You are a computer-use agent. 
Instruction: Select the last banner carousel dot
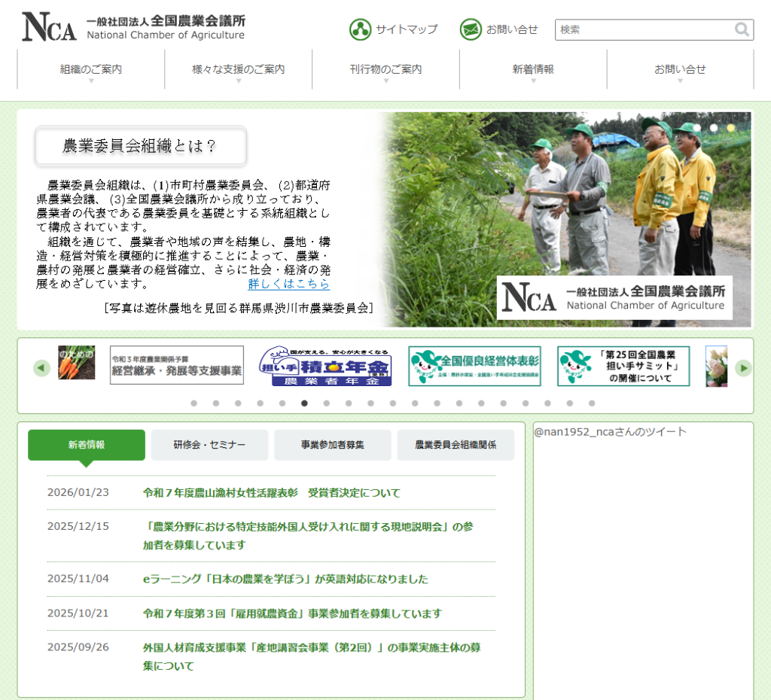[x=592, y=403]
